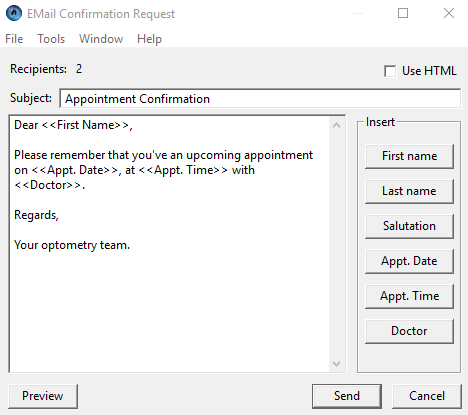The width and height of the screenshot is (468, 415).
Task: Cancel the email confirmation request
Action: (427, 396)
